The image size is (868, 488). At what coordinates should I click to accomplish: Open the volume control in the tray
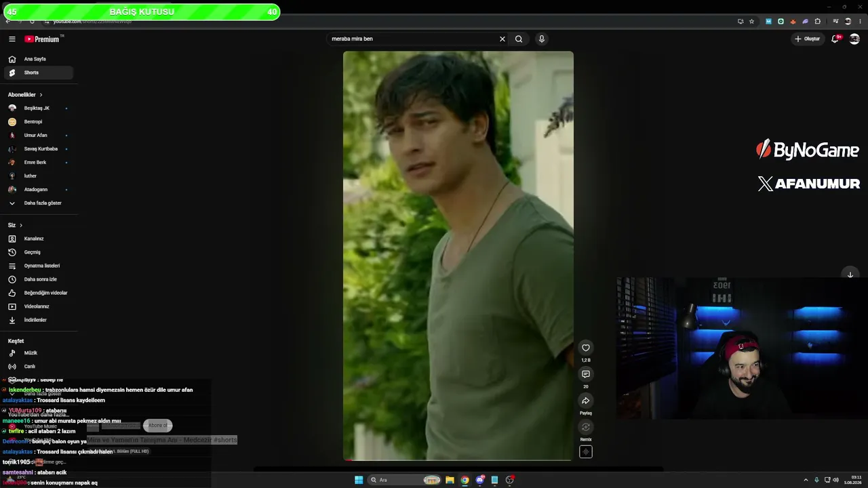coord(835,480)
